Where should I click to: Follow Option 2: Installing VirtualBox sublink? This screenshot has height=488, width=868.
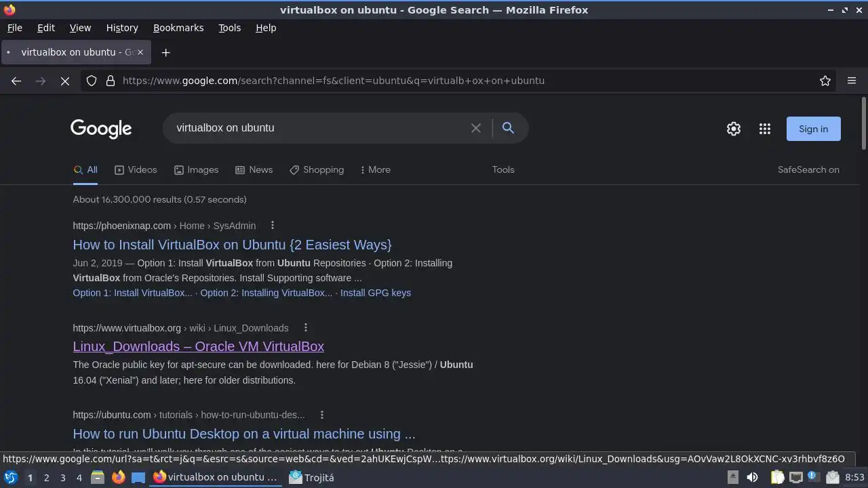pos(266,293)
